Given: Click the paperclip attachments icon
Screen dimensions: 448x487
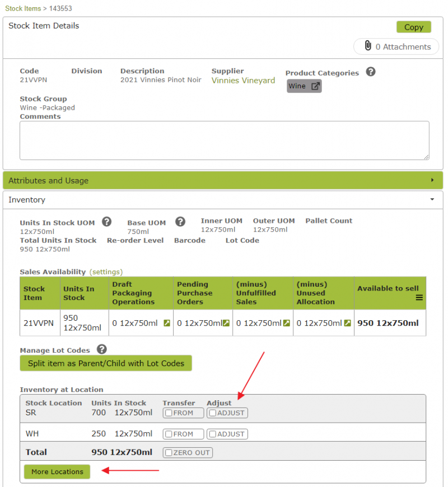Looking at the screenshot, I should point(368,46).
